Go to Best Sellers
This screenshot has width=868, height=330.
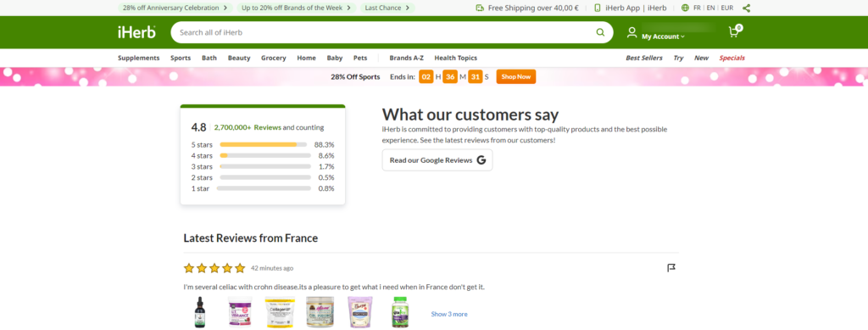pyautogui.click(x=644, y=58)
